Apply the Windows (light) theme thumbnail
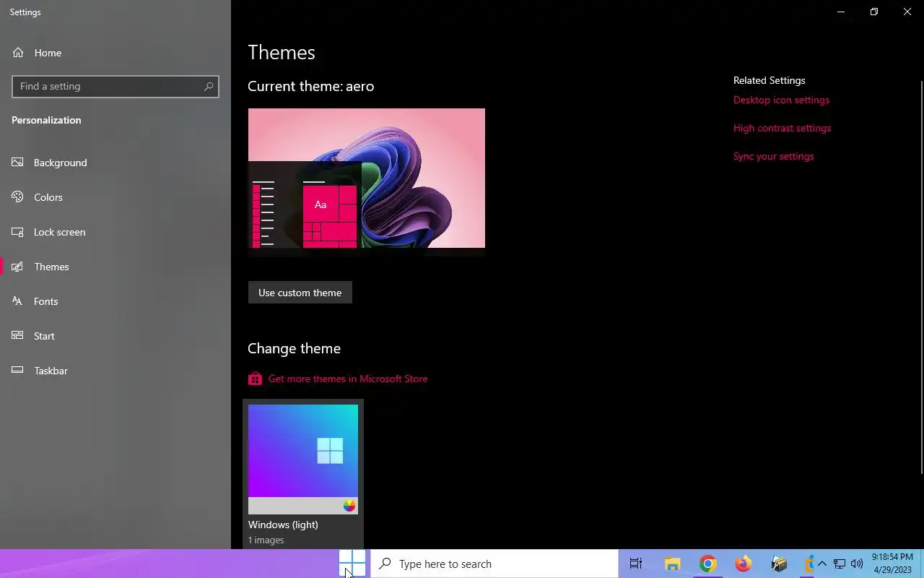Viewport: 924px width, 578px height. click(x=303, y=474)
